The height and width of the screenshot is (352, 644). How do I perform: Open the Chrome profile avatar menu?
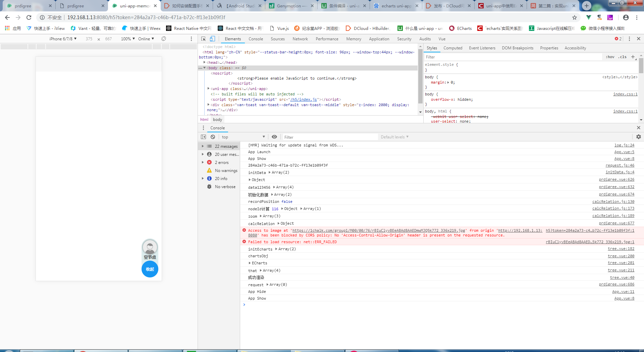point(626,17)
